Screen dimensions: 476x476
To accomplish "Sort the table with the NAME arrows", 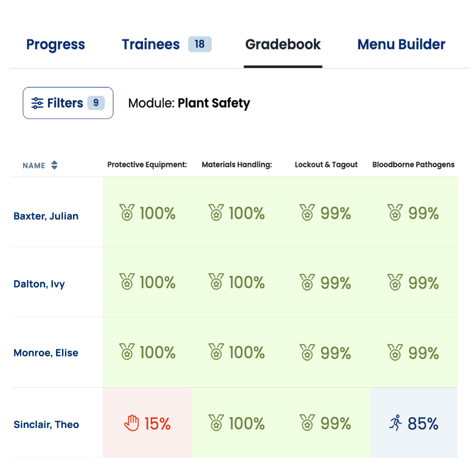I will [55, 165].
